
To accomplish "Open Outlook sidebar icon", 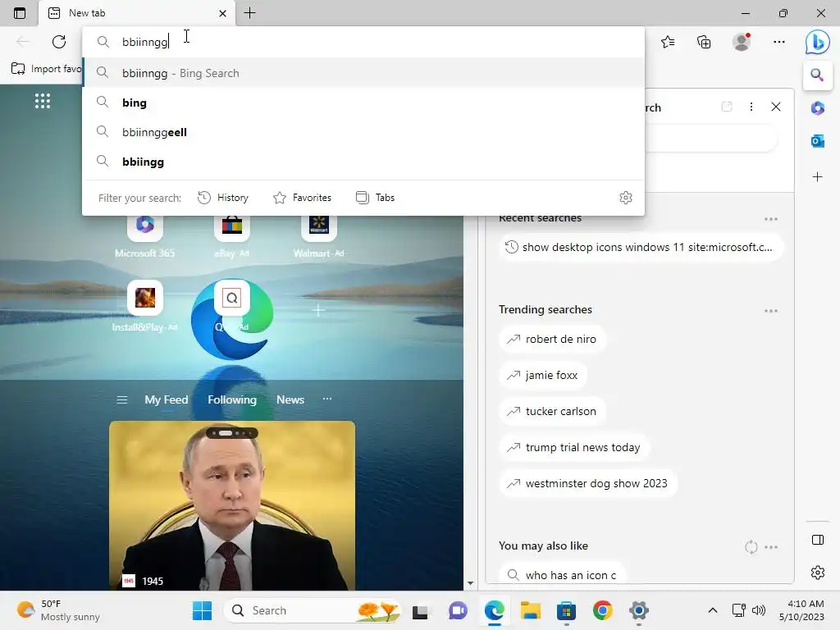I will (818, 141).
